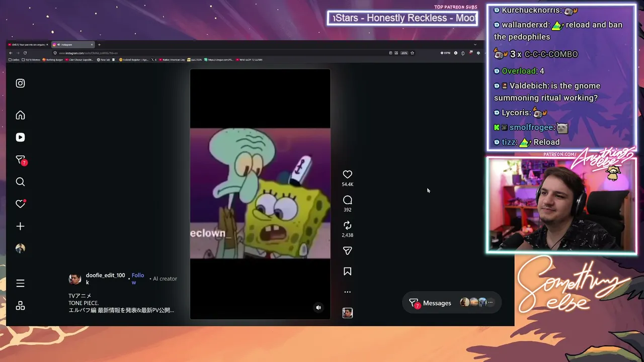
Task: Go to Instagram Home feed
Action: pos(20,115)
